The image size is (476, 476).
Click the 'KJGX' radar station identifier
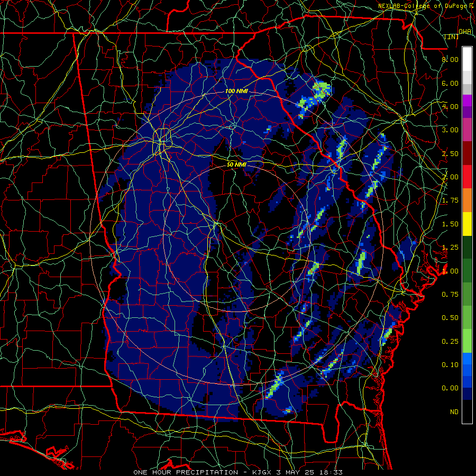(x=263, y=472)
